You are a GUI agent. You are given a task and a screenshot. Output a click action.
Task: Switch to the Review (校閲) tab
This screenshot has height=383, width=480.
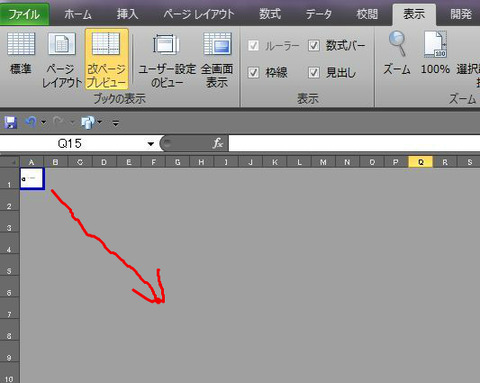pyautogui.click(x=367, y=14)
